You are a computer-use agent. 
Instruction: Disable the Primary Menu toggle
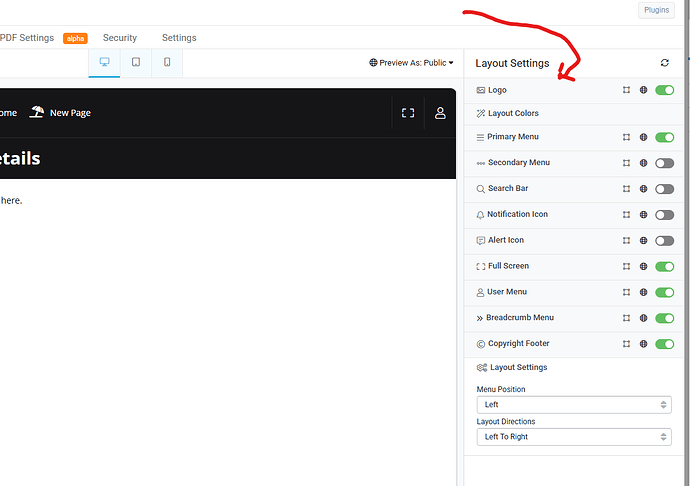[664, 137]
